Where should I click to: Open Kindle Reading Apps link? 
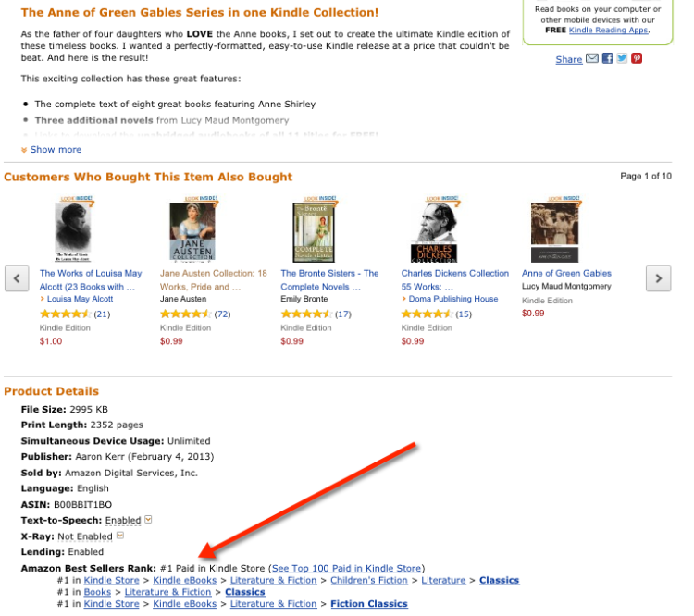[608, 30]
